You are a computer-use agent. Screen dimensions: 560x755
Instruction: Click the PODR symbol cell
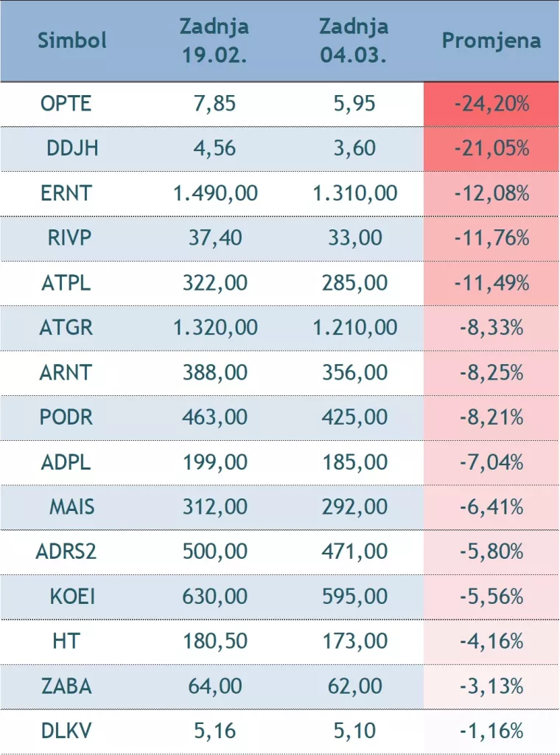[x=66, y=417]
